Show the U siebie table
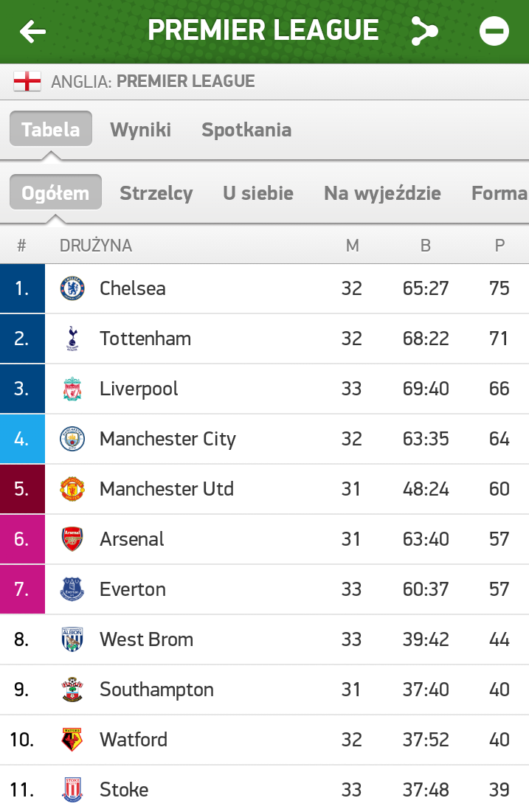 pyautogui.click(x=258, y=193)
